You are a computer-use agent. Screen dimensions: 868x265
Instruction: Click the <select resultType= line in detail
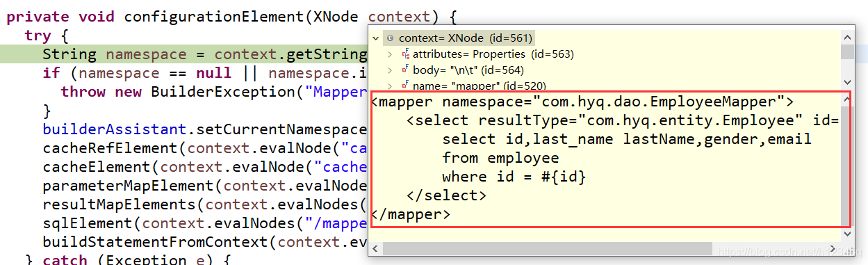623,121
